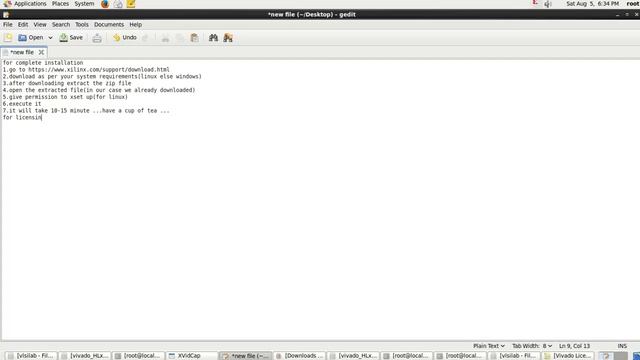Click the Open file toolbar button
640x360 pixels.
tap(31, 38)
